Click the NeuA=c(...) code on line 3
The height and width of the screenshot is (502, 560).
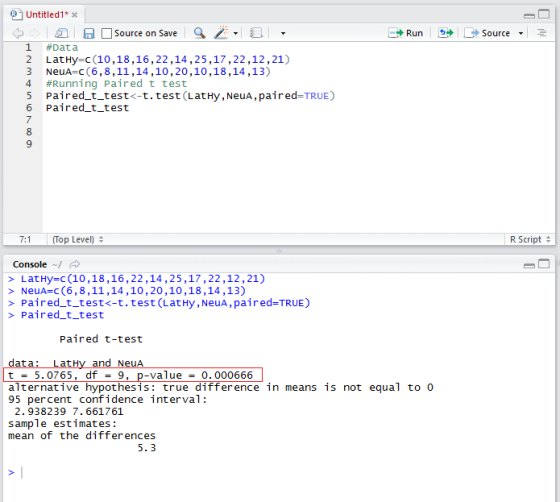point(158,71)
